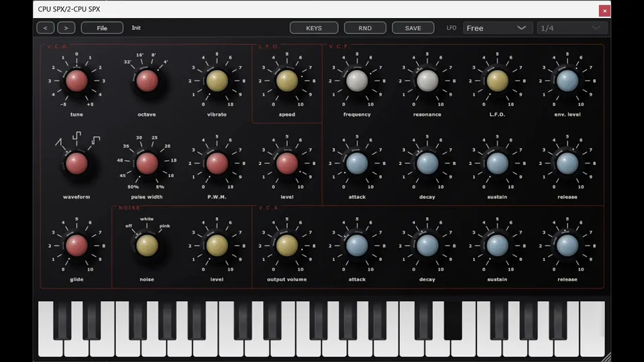This screenshot has height=362, width=644.
Task: Click the SAVE button
Action: point(413,28)
